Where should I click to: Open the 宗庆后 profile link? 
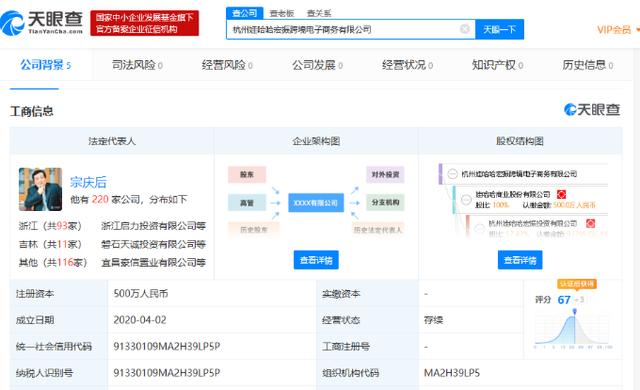click(x=88, y=182)
